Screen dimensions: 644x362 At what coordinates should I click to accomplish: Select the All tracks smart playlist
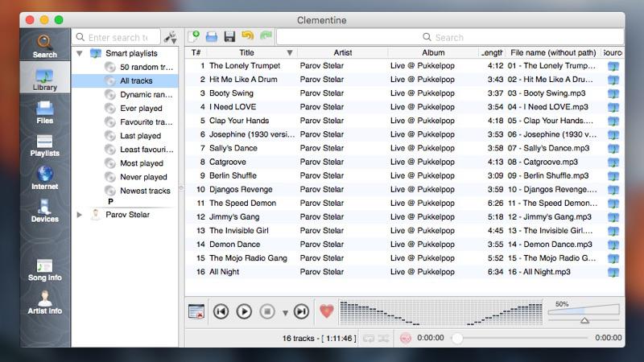point(125,81)
